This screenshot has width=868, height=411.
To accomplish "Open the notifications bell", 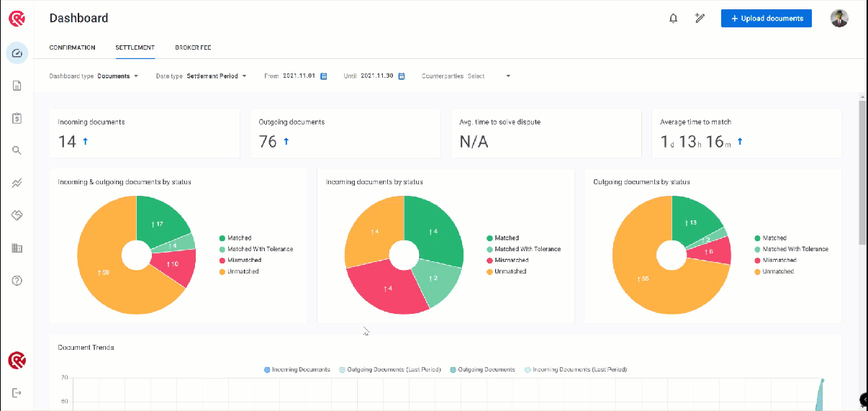I will [673, 19].
